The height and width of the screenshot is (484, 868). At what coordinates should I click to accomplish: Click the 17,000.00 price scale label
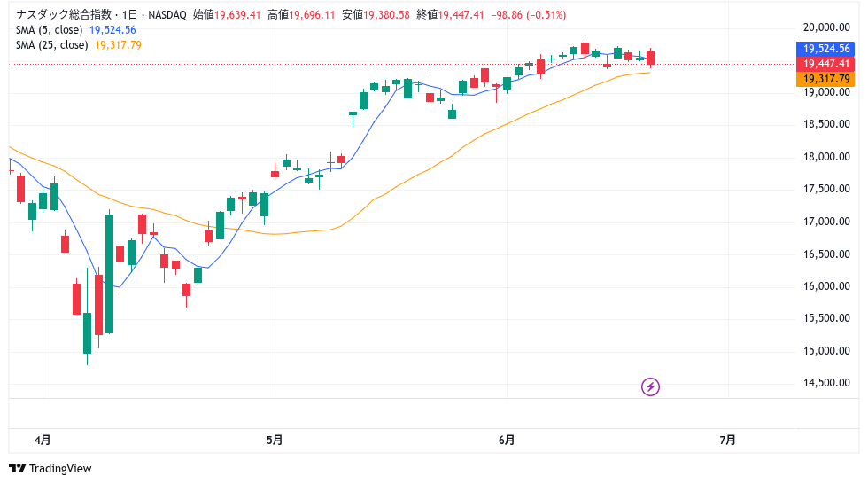point(826,222)
